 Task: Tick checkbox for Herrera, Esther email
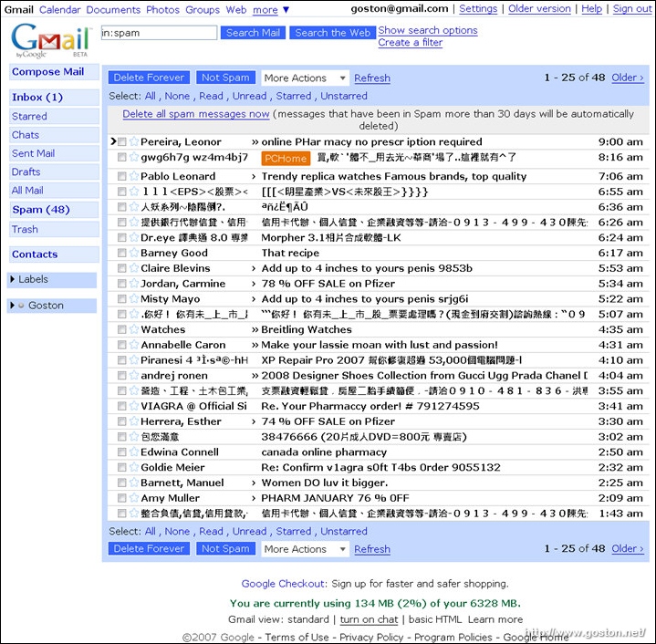click(x=121, y=421)
